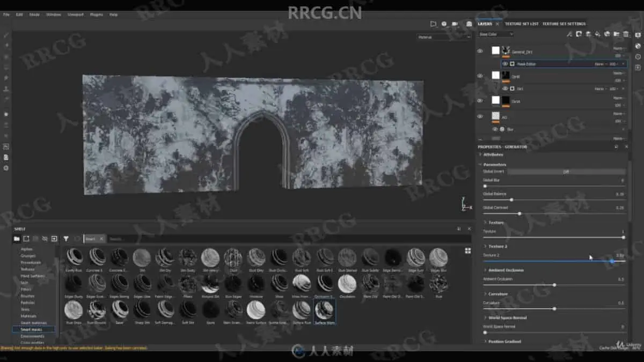644x362 pixels.
Task: Open the File menu
Action: coord(6,14)
